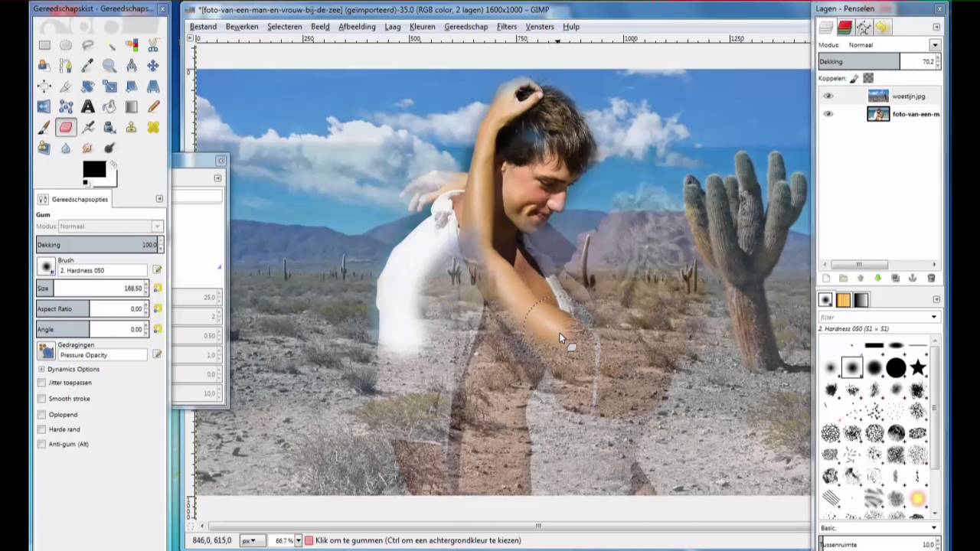Choose the Bucket Fill tool
980x551 pixels.
click(x=109, y=107)
